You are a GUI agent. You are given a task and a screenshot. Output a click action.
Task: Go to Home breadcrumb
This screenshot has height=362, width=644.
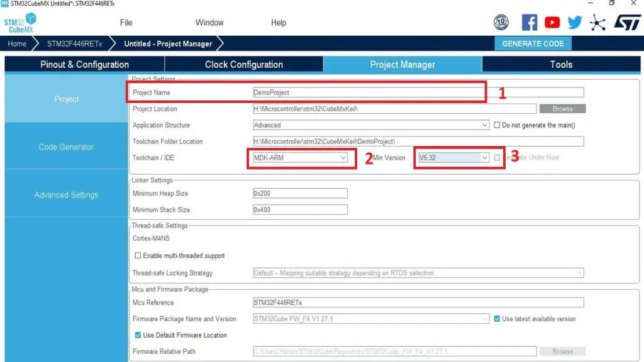click(17, 44)
